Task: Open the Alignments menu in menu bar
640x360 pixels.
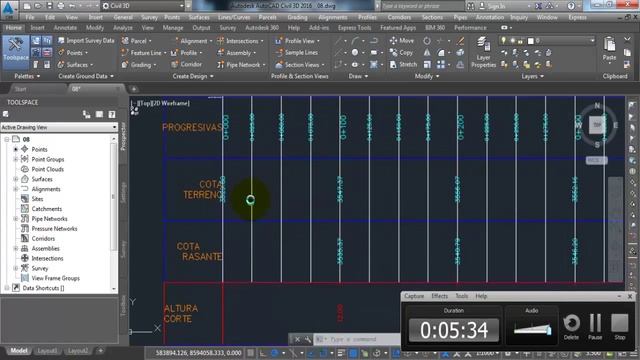Action: pyautogui.click(x=333, y=17)
